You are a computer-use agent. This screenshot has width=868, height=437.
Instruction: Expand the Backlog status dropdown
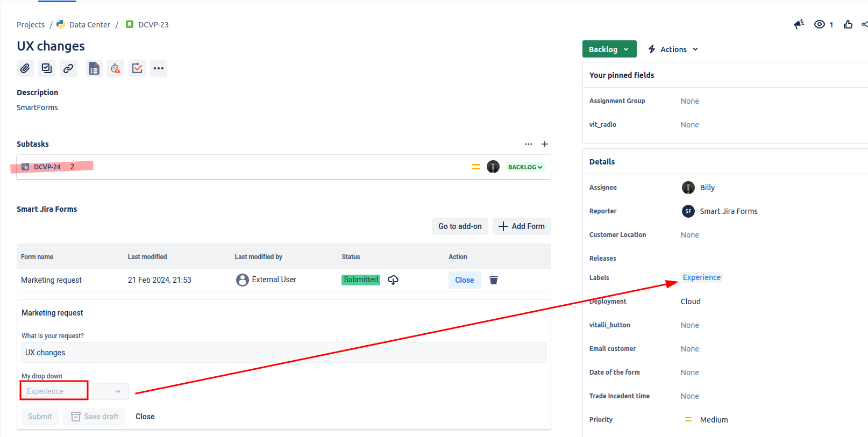609,49
